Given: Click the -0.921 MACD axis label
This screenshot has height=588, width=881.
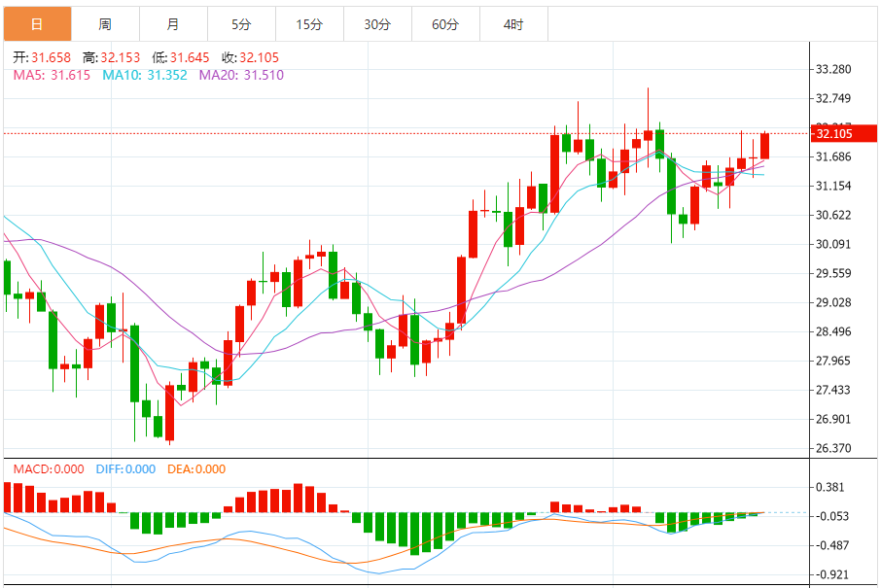Looking at the screenshot, I should (x=831, y=575).
